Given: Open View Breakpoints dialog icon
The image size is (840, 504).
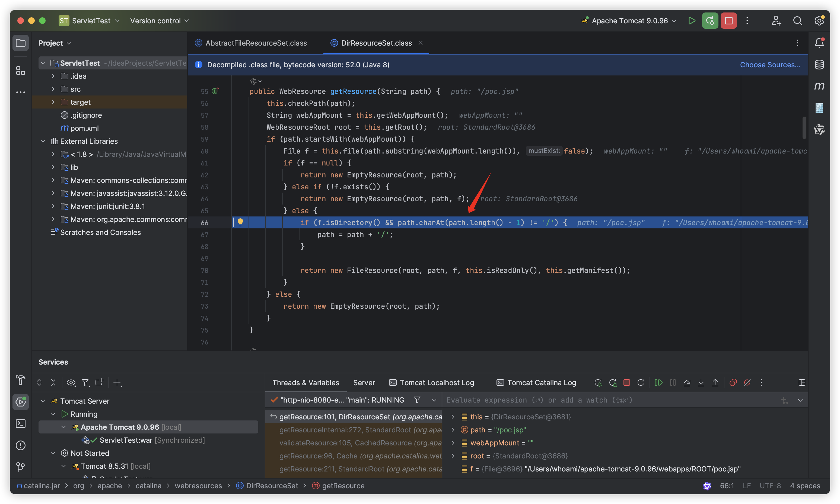Looking at the screenshot, I should 733,382.
